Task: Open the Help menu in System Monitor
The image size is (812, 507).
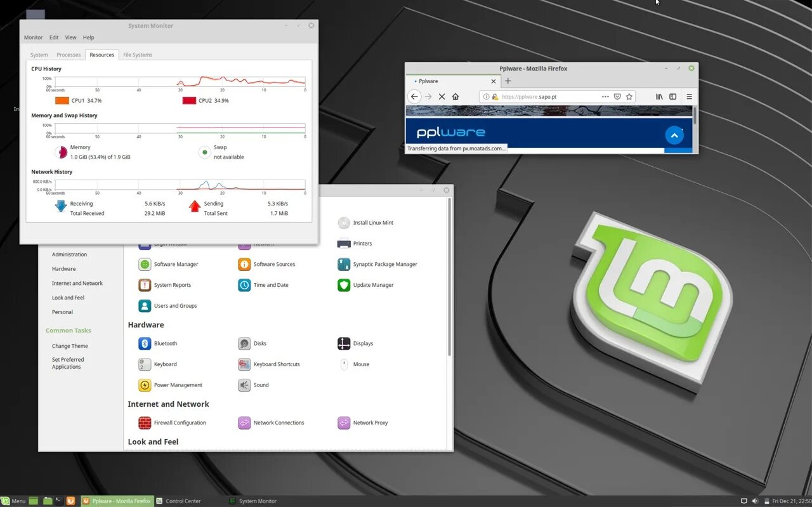Action: click(x=88, y=37)
